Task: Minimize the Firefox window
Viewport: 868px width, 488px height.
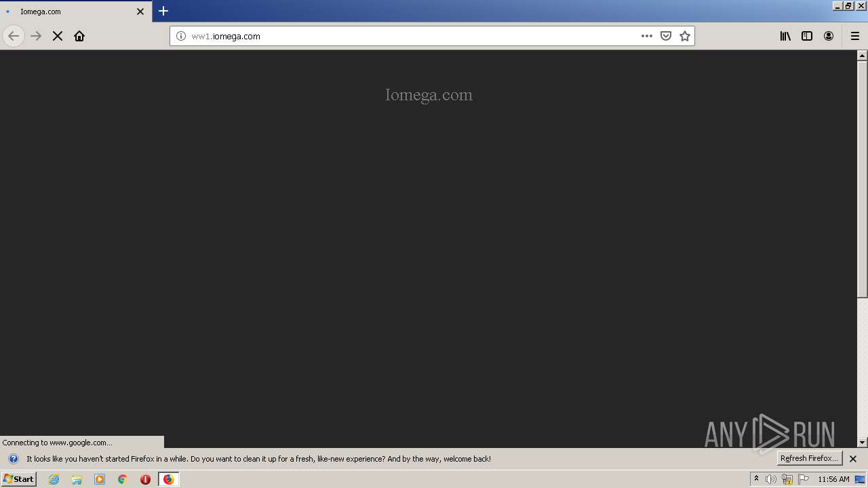Action: click(x=837, y=5)
